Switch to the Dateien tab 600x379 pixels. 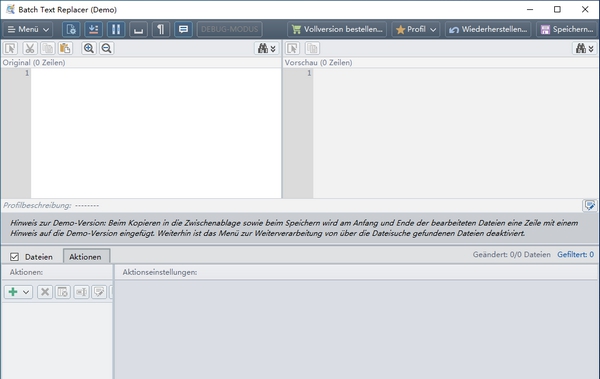tap(39, 257)
